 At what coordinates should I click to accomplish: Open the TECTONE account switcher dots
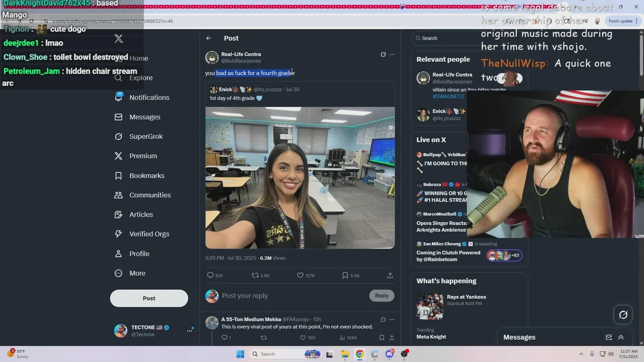190,330
